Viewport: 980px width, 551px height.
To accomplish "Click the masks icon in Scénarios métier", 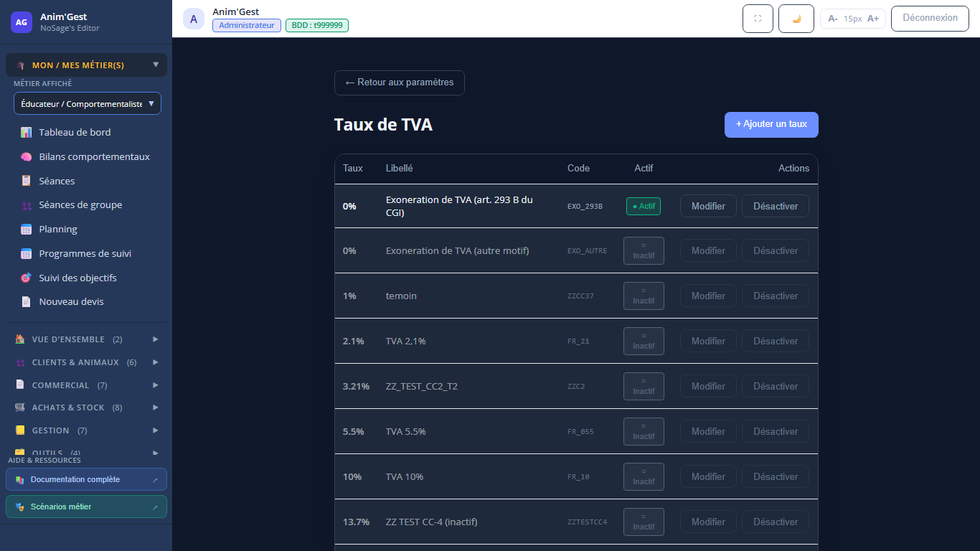I will (19, 507).
